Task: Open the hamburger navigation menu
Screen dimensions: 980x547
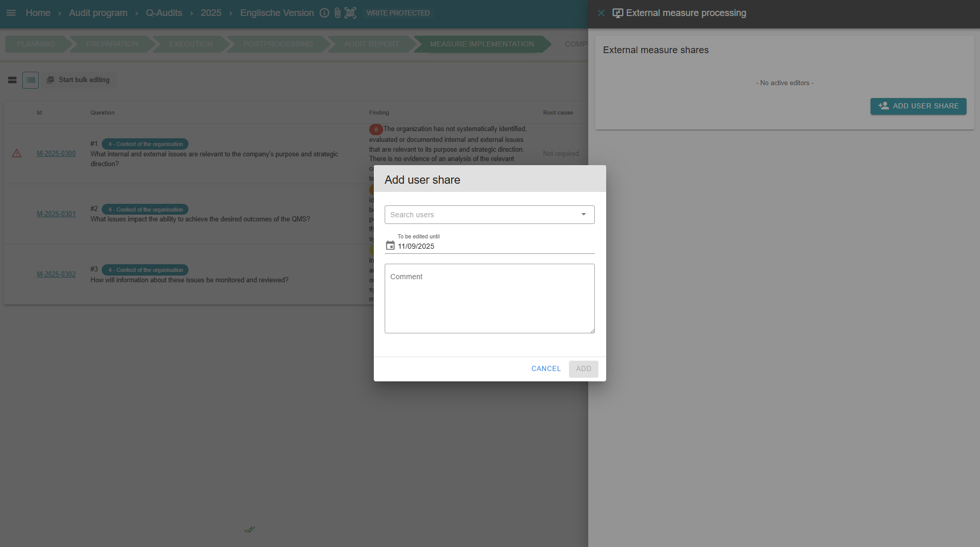Action: tap(11, 13)
